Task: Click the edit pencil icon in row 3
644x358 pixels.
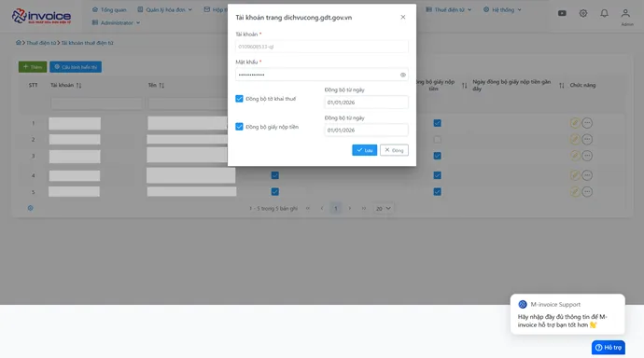Action: point(575,156)
